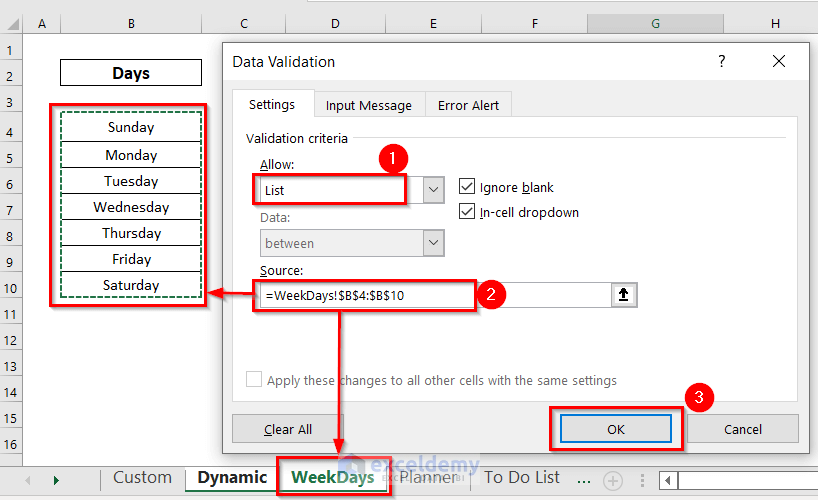
Task: Toggle the In-cell dropdown checkbox
Action: (x=467, y=211)
